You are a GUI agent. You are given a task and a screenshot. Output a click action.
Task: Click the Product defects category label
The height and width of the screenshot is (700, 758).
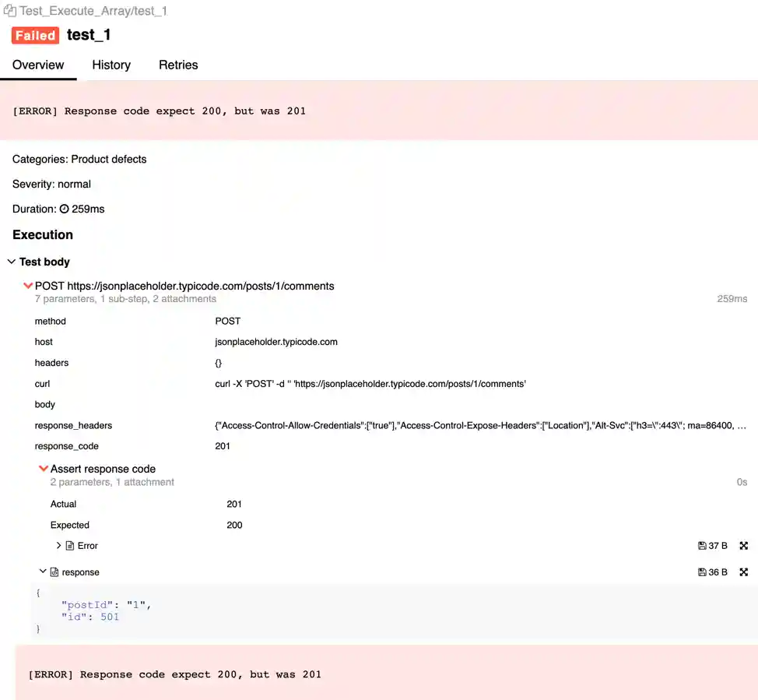point(111,159)
